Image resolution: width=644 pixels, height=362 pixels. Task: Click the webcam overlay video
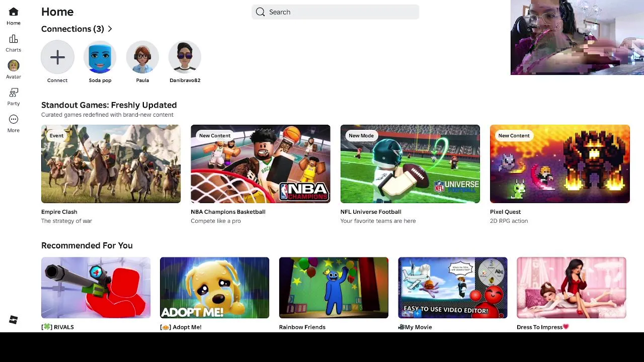[x=577, y=37]
